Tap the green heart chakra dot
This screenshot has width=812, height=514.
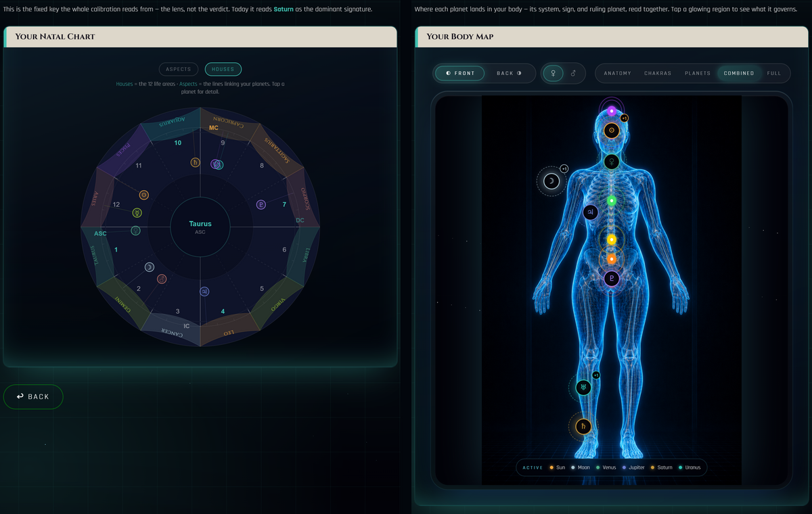tap(612, 201)
